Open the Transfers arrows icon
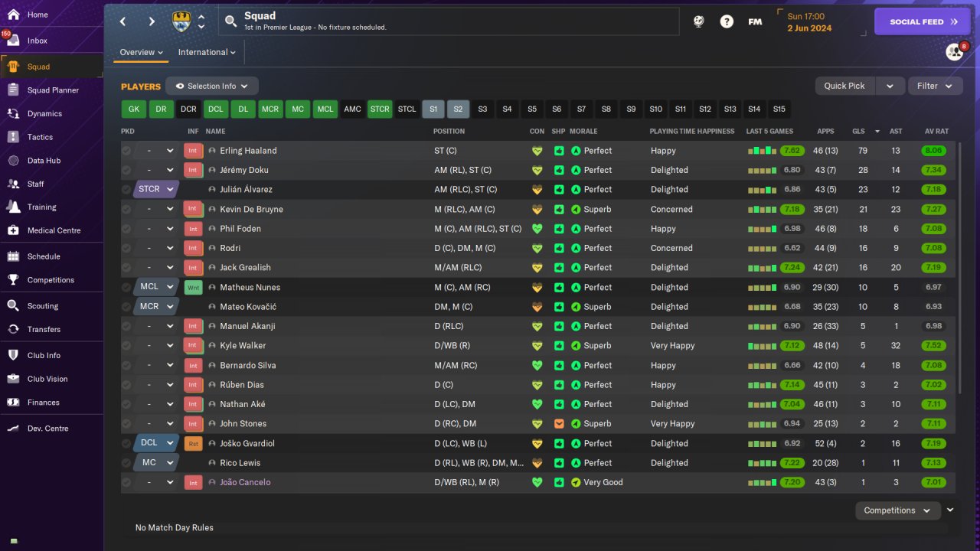 coord(13,329)
